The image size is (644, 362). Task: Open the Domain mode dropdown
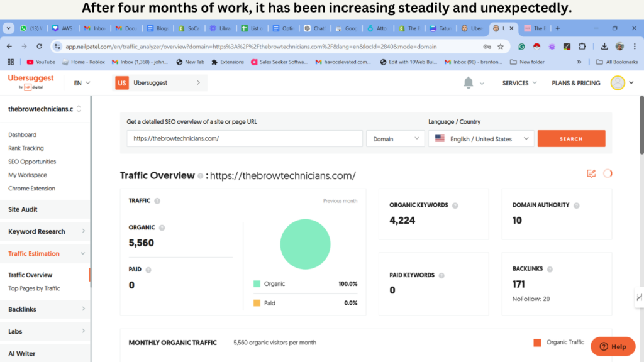395,139
